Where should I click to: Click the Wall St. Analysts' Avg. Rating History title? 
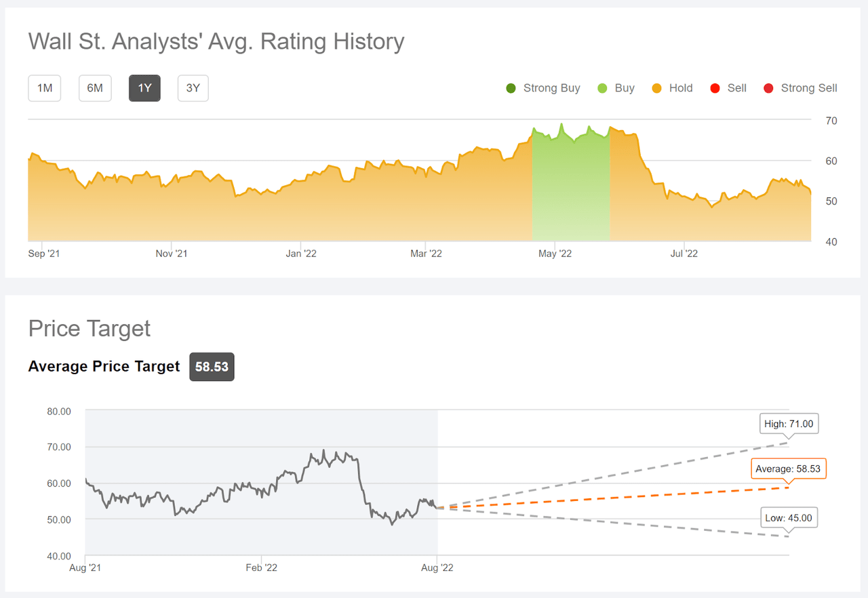(216, 41)
